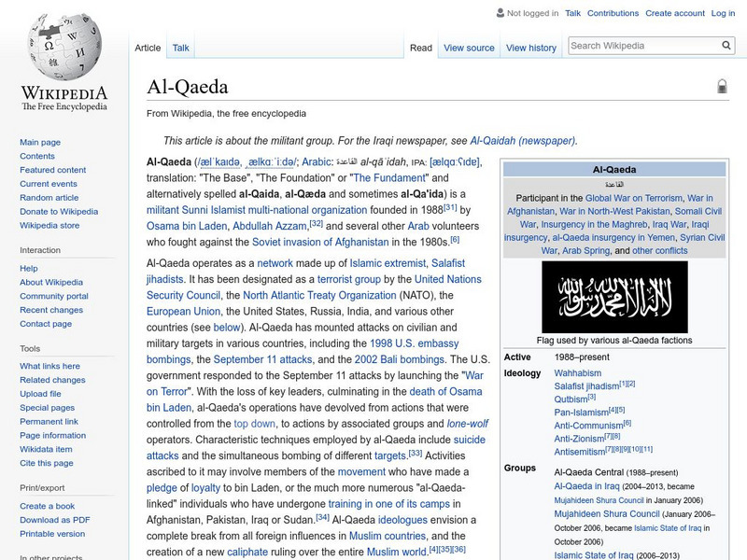Image resolution: width=747 pixels, height=560 pixels.
Task: Open the user Talk link at top
Action: click(x=572, y=13)
